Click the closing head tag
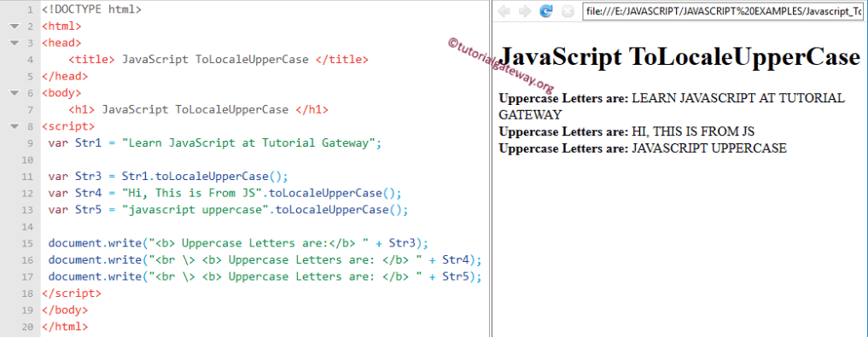The width and height of the screenshot is (868, 337). coord(65,76)
